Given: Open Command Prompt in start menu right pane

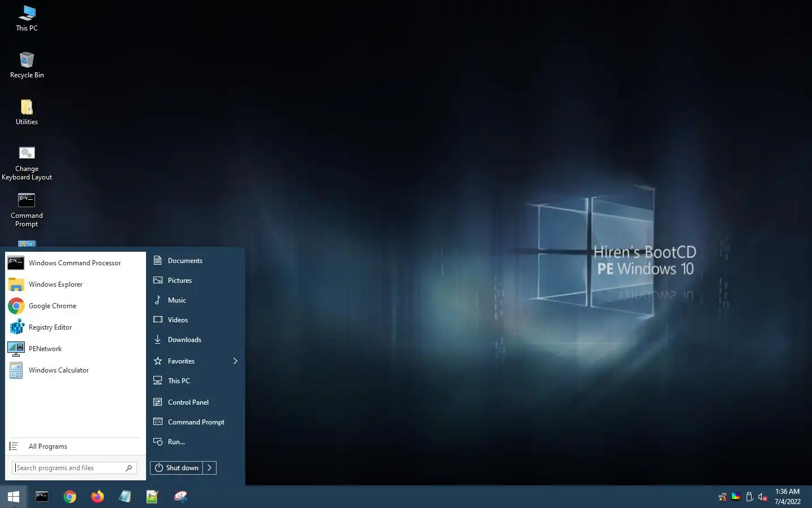Looking at the screenshot, I should tap(196, 422).
